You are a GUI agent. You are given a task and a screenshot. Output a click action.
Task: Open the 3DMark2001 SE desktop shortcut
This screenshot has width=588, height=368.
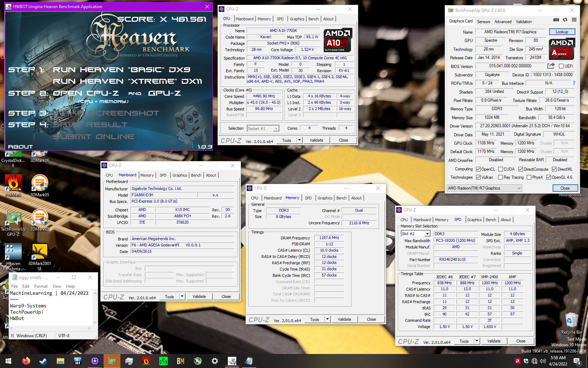pyautogui.click(x=40, y=257)
